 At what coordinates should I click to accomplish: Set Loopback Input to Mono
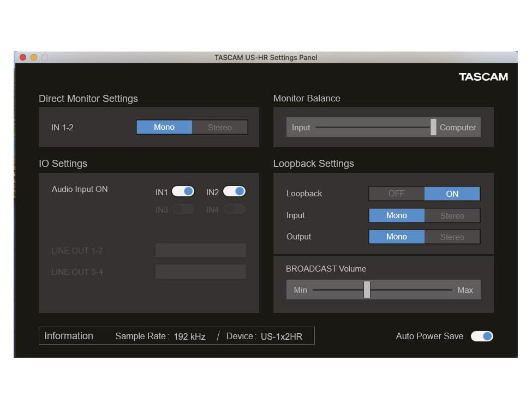coord(397,215)
